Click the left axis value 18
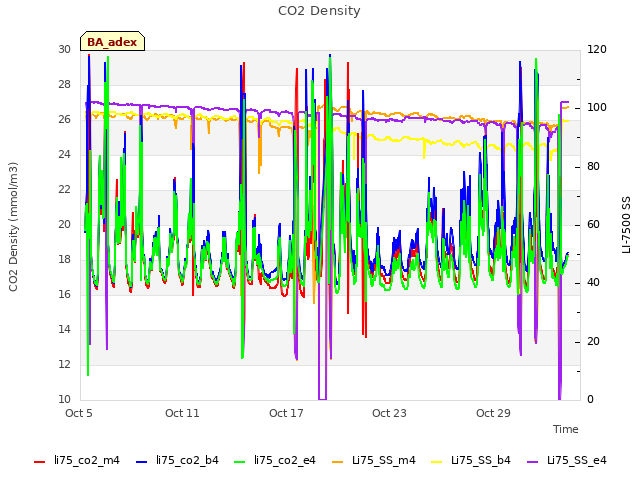The height and width of the screenshot is (480, 640). click(x=64, y=260)
